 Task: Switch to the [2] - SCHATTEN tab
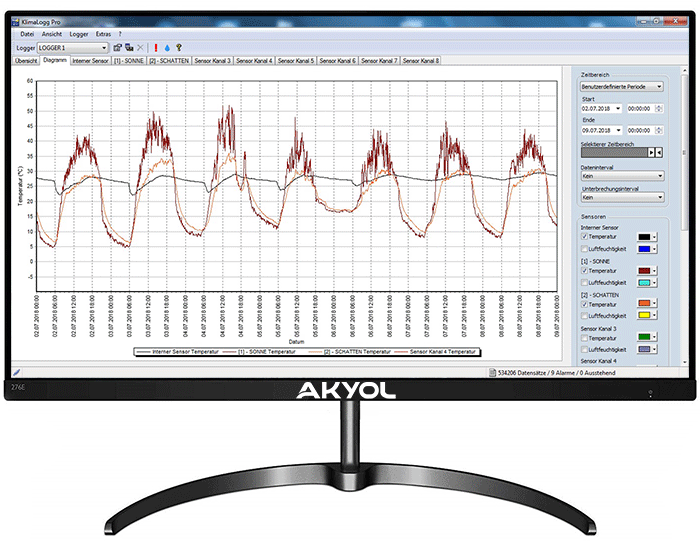point(169,61)
